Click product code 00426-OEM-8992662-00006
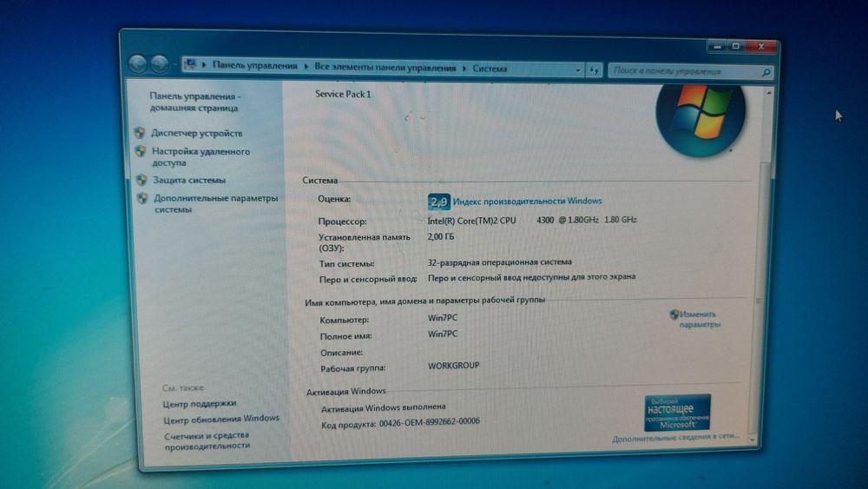The height and width of the screenshot is (489, 868). [429, 422]
